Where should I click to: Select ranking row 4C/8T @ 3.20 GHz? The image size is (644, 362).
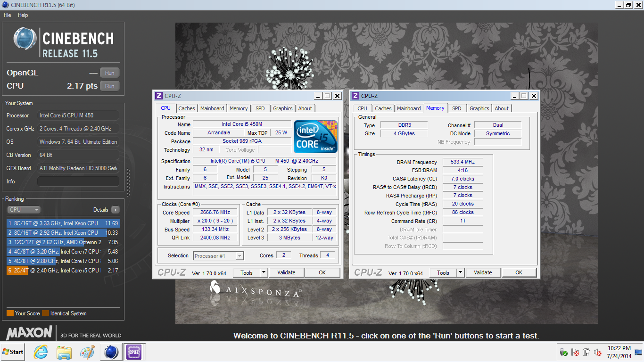63,252
